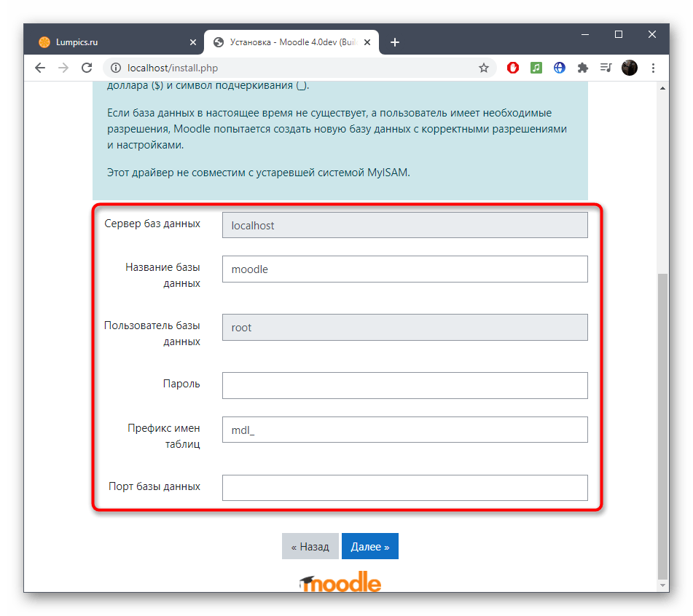The height and width of the screenshot is (616, 693).
Task: Open Chrome three-dot menu
Action: pos(652,68)
